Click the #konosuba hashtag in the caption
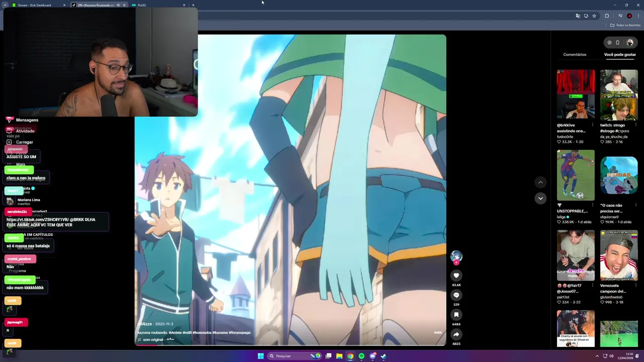The width and height of the screenshot is (644, 362). pyautogui.click(x=201, y=332)
